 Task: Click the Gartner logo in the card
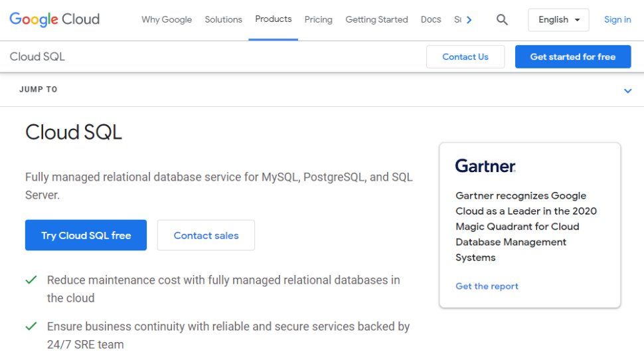[x=485, y=166]
